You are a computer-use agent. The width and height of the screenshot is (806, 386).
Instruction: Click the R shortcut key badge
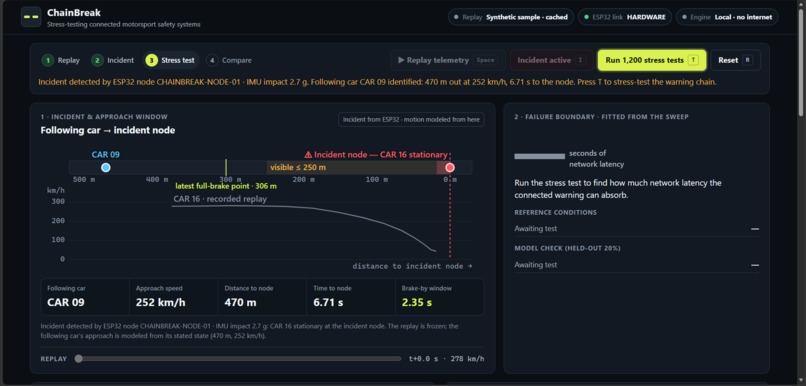click(747, 60)
